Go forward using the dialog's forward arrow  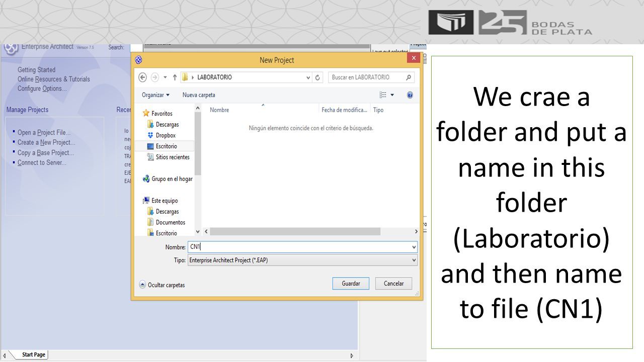(x=155, y=77)
